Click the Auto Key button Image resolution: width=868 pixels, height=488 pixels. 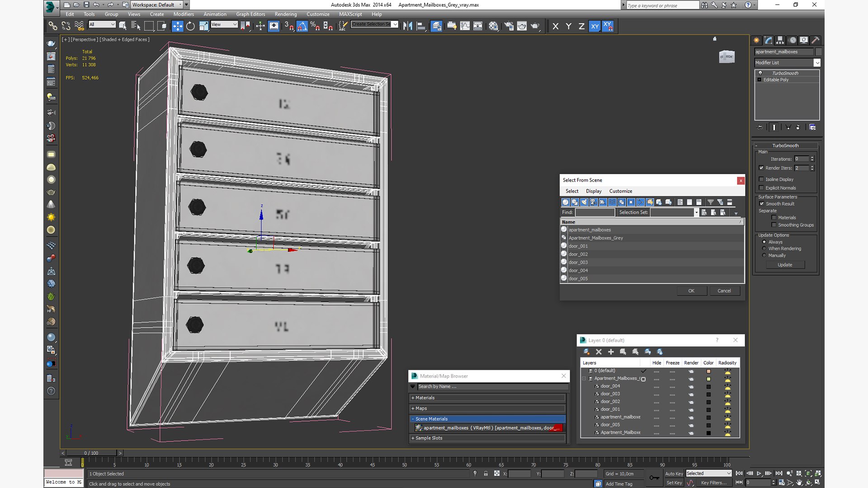pyautogui.click(x=674, y=474)
